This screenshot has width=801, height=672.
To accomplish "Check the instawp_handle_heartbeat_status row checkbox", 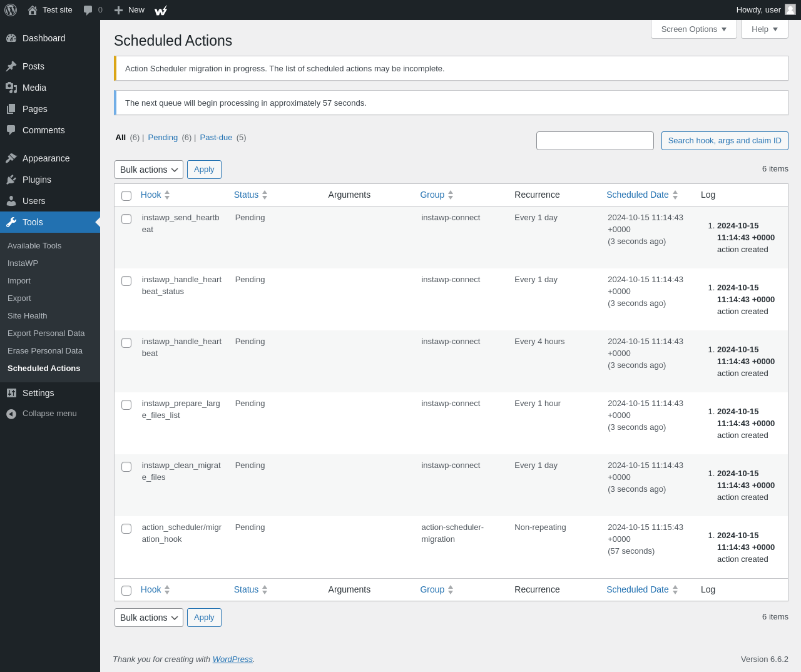I will 126,281.
